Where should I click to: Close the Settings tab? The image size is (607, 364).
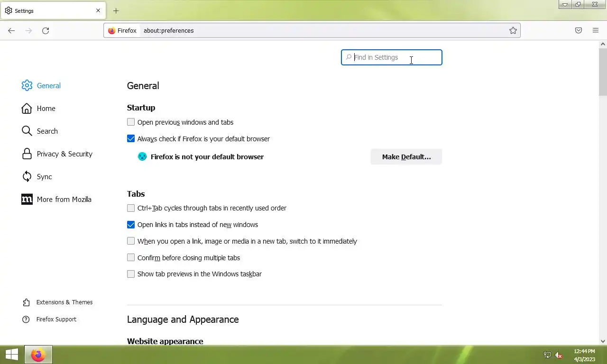tap(98, 10)
